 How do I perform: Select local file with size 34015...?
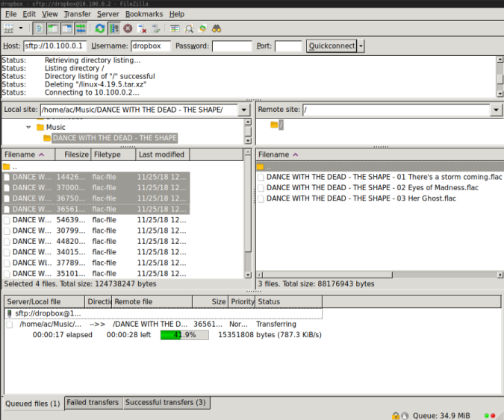96,252
